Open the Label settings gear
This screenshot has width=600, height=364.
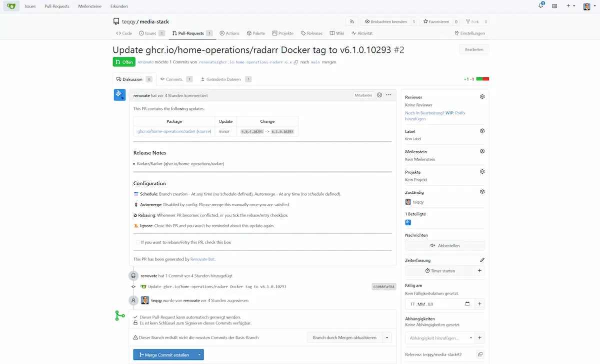point(481,131)
